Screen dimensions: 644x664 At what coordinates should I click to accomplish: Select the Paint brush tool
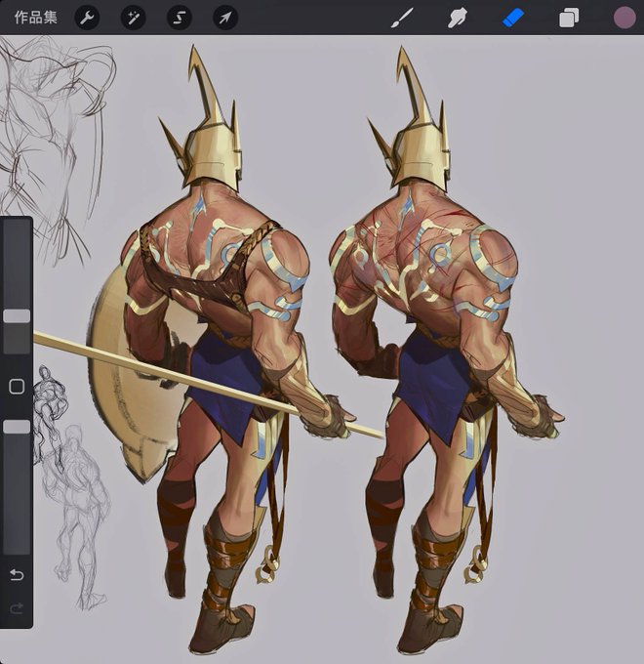click(401, 19)
